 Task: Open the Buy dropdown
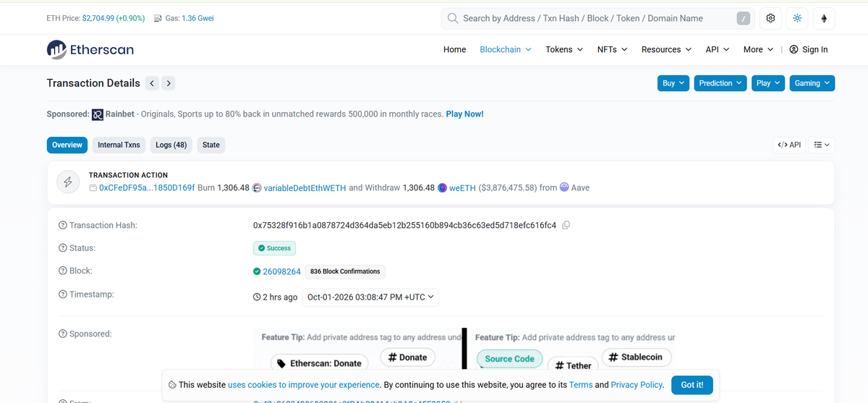pos(673,83)
